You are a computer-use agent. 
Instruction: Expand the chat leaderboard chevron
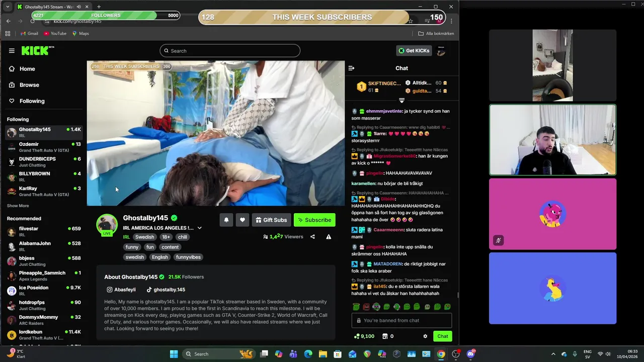coord(401,101)
